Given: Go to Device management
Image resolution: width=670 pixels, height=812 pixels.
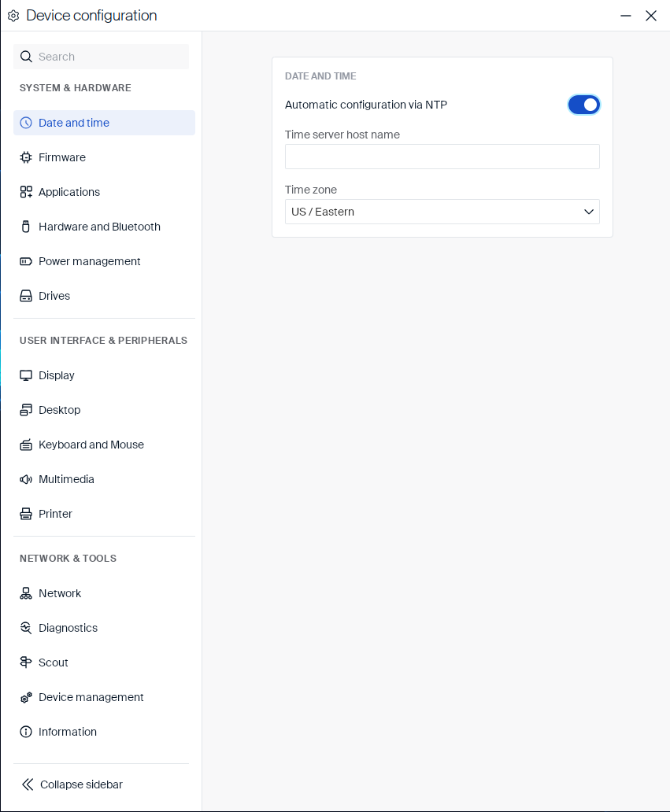Looking at the screenshot, I should pos(104,698).
